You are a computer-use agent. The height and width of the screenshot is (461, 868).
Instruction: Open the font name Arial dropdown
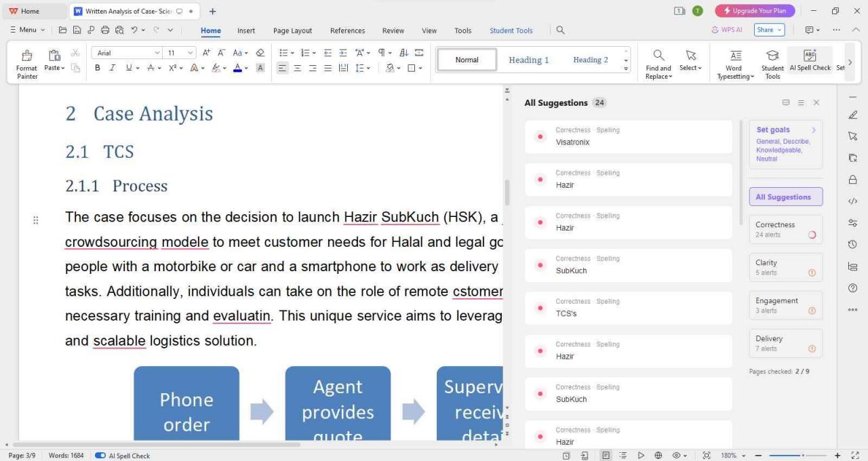157,53
